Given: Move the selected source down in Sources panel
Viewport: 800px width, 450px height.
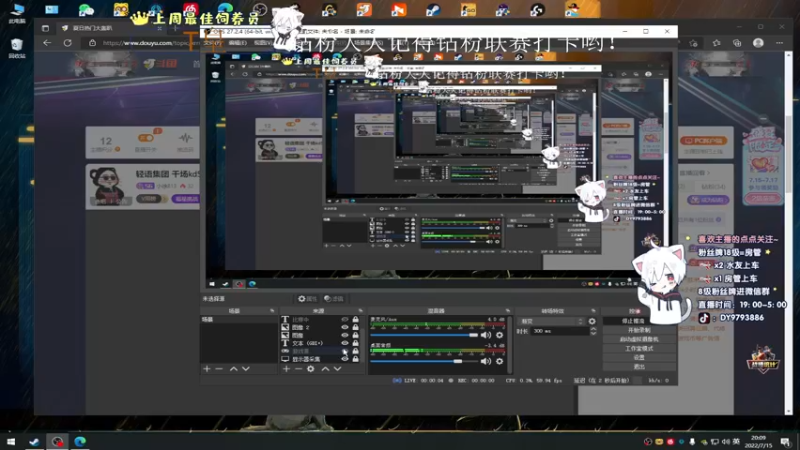Looking at the screenshot, I should [x=337, y=368].
